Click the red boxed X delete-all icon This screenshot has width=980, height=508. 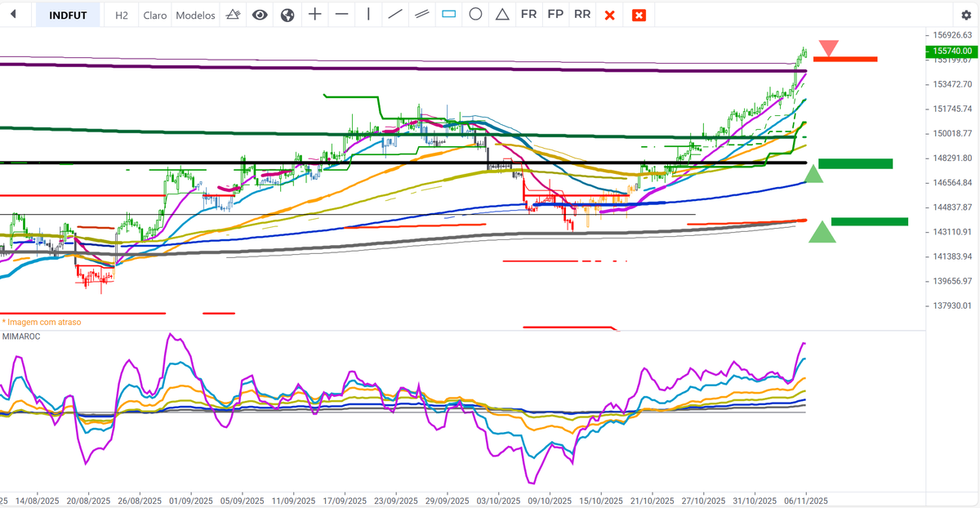click(x=639, y=15)
